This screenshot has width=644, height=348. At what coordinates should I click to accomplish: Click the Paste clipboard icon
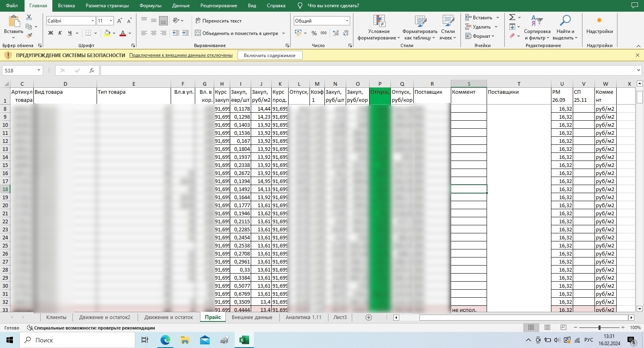coord(14,21)
